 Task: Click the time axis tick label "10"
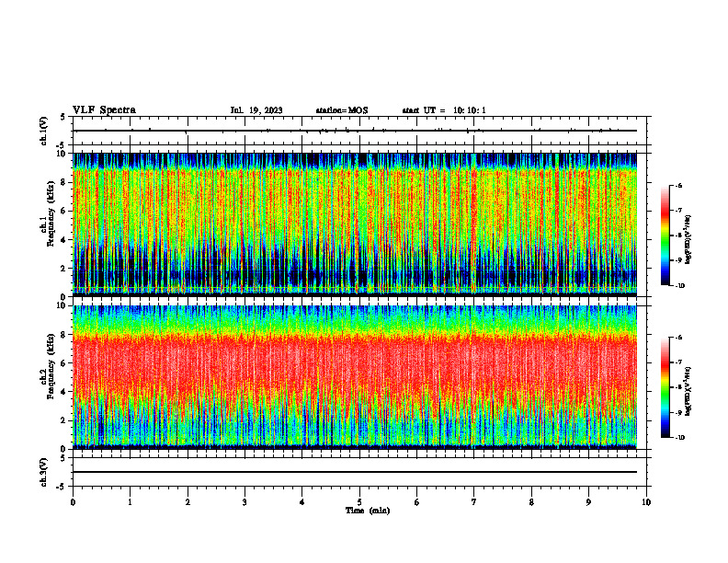pyautogui.click(x=646, y=502)
